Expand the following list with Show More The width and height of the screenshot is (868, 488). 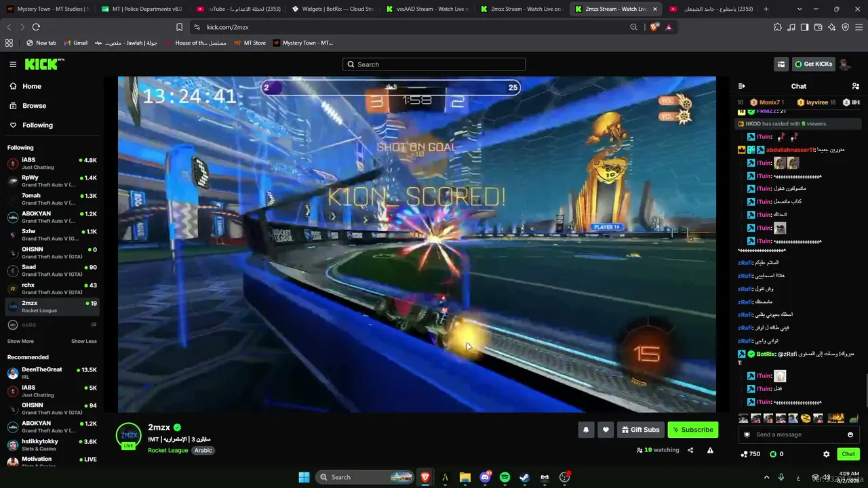point(20,342)
